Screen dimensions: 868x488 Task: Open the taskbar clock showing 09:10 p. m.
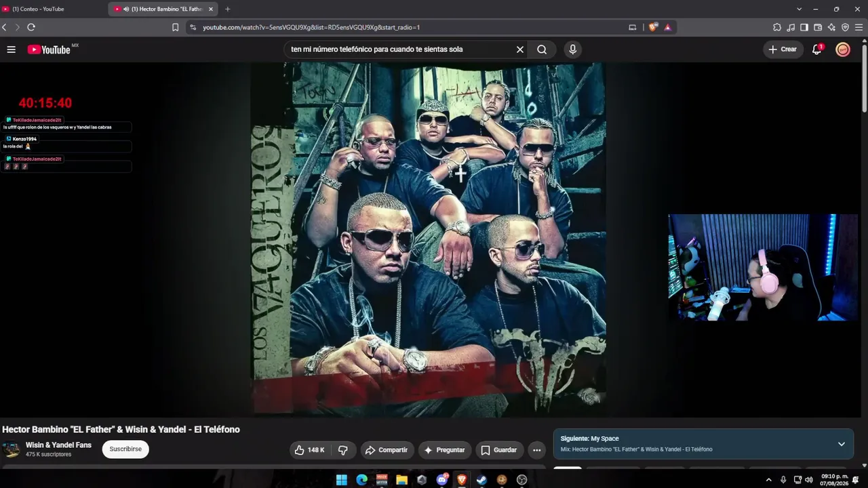click(x=834, y=480)
